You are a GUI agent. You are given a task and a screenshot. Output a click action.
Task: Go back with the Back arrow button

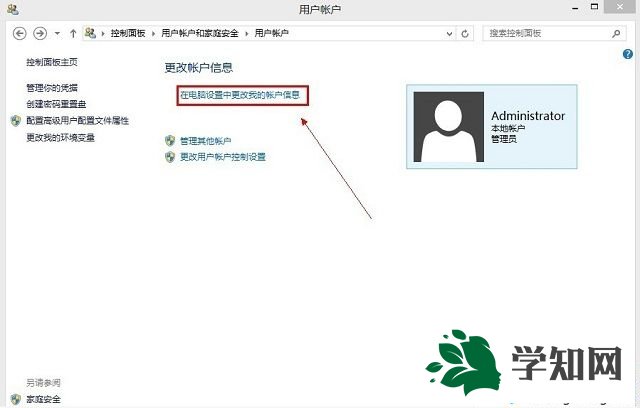coord(20,33)
